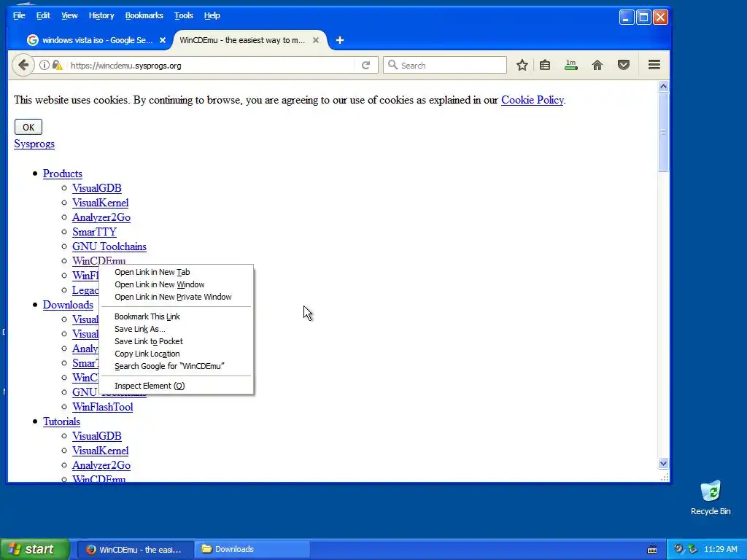This screenshot has height=560, width=747.
Task: Open the Edit menu
Action: 43,16
